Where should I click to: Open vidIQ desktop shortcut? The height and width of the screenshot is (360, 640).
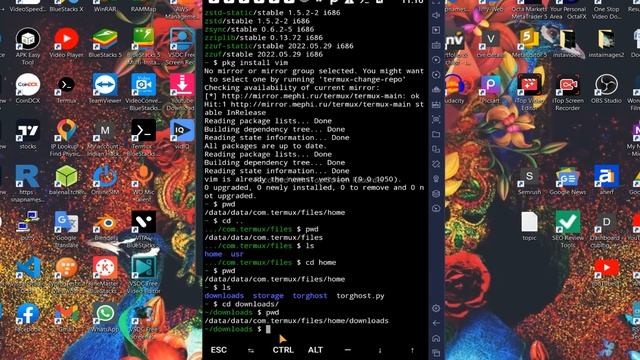pos(182,134)
